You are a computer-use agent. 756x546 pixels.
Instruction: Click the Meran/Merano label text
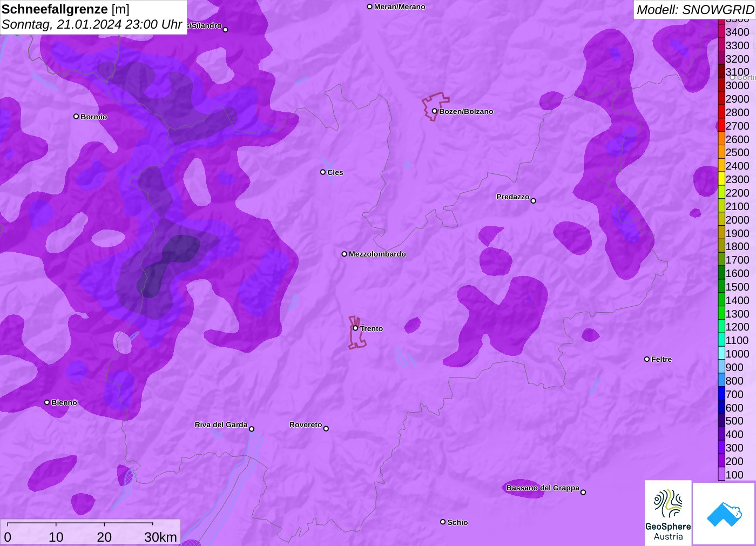(400, 6)
